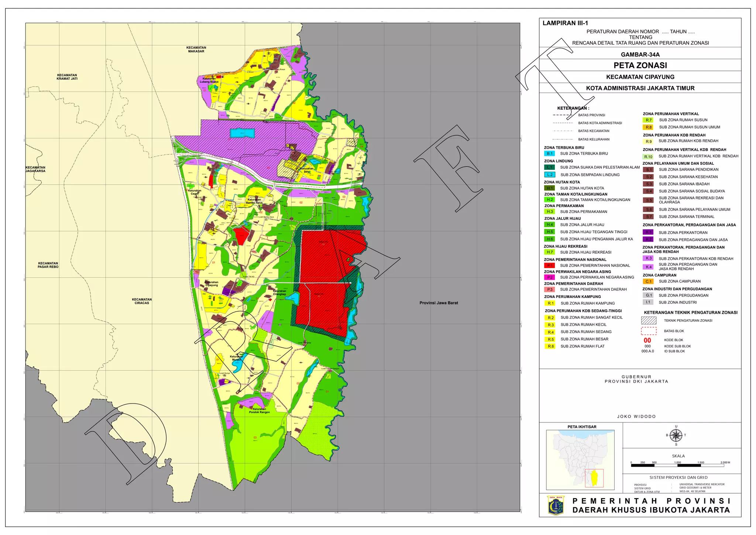The height and width of the screenshot is (535, 756).
Task: Click the compass rose north arrow icon
Action: click(x=676, y=435)
